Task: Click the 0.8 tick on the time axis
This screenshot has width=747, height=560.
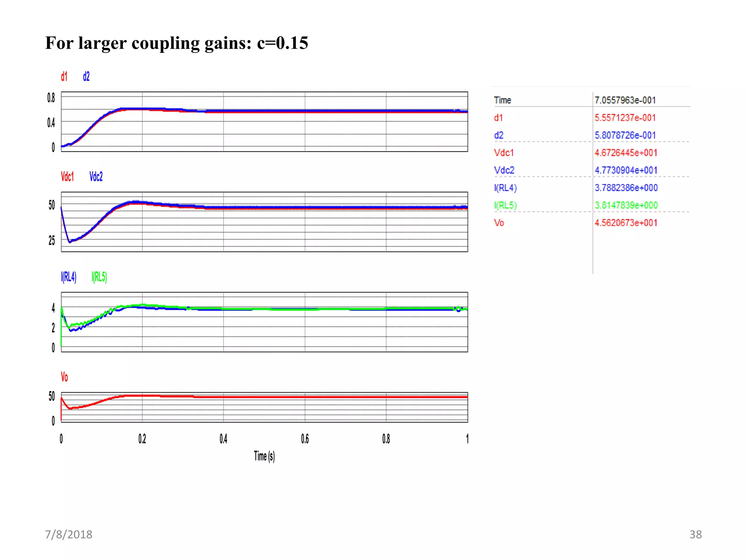Action: 386,439
